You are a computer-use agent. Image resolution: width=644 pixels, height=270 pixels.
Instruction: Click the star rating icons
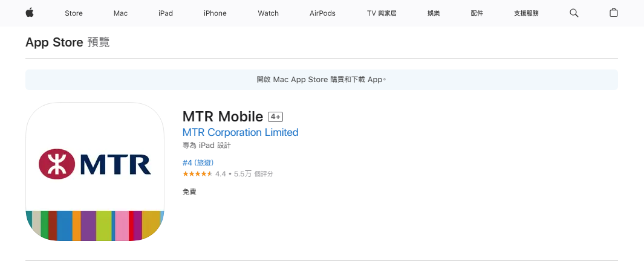pyautogui.click(x=197, y=174)
